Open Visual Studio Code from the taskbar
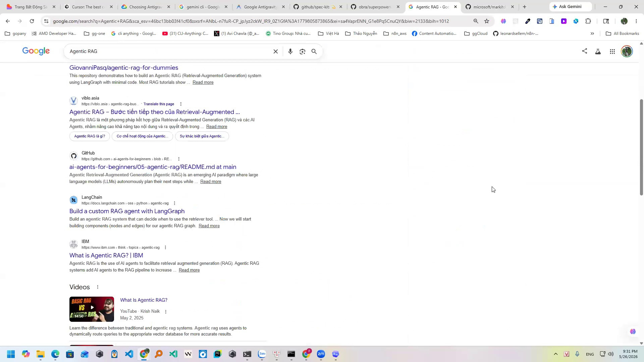Image resolution: width=644 pixels, height=362 pixels. [129, 354]
